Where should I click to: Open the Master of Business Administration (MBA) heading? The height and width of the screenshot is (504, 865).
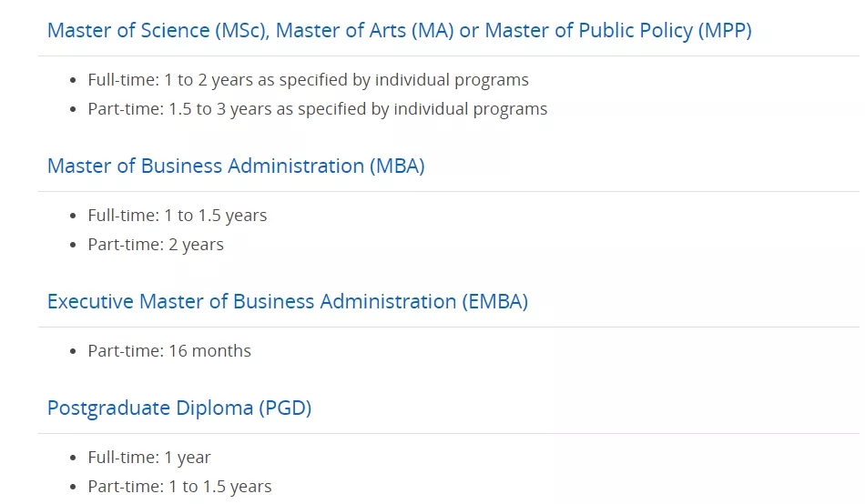pyautogui.click(x=236, y=166)
